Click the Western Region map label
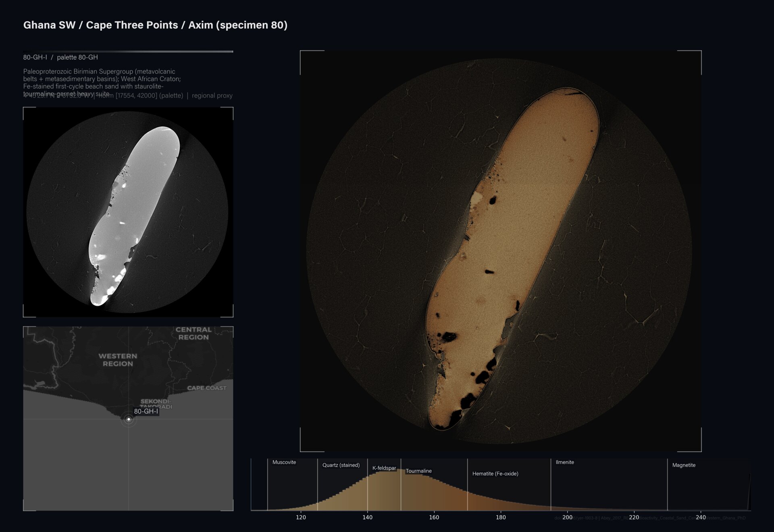This screenshot has width=774, height=532. pos(118,360)
